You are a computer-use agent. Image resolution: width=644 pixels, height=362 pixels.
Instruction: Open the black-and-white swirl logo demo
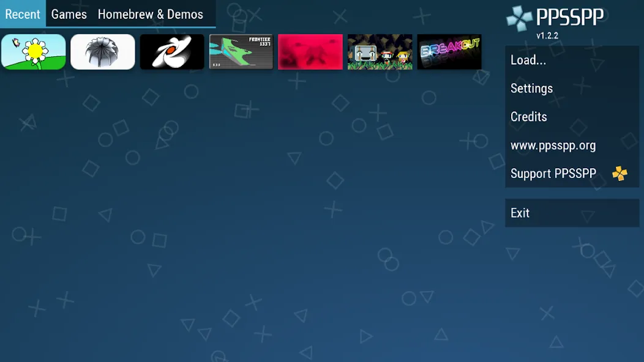(x=172, y=52)
